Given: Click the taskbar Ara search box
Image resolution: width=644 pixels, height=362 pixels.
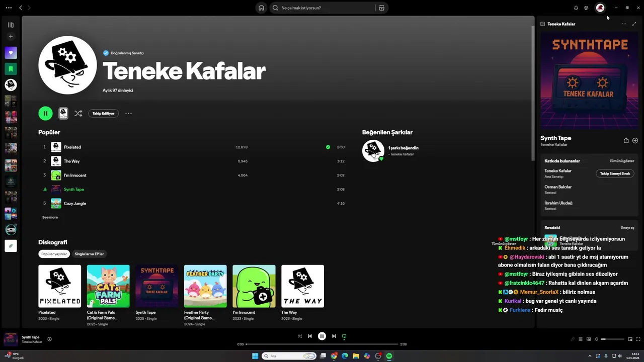Looking at the screenshot, I should pyautogui.click(x=289, y=356).
